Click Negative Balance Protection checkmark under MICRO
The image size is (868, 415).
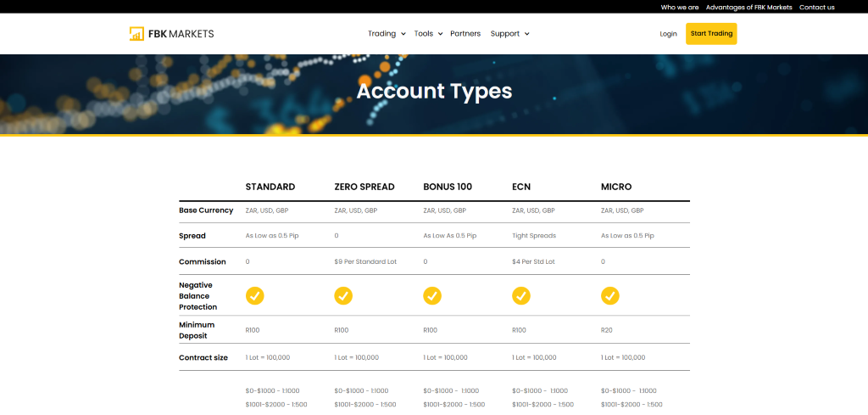point(610,296)
